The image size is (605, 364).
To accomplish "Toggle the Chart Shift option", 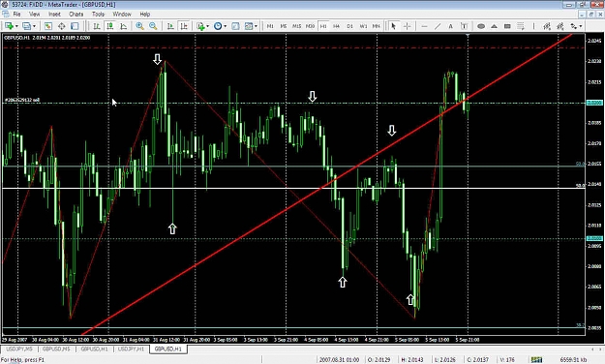I will (x=184, y=26).
